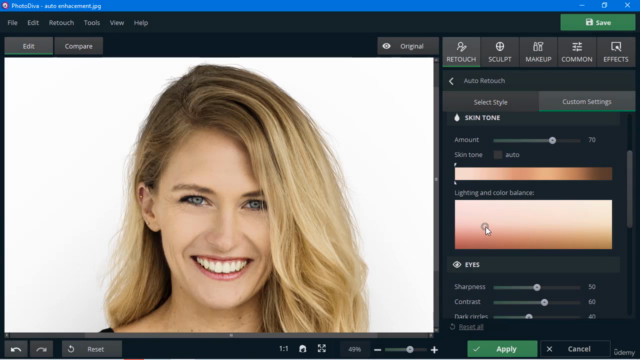Click the 49% zoom value field
Viewport: 640px width, 360px height.
pyautogui.click(x=354, y=349)
